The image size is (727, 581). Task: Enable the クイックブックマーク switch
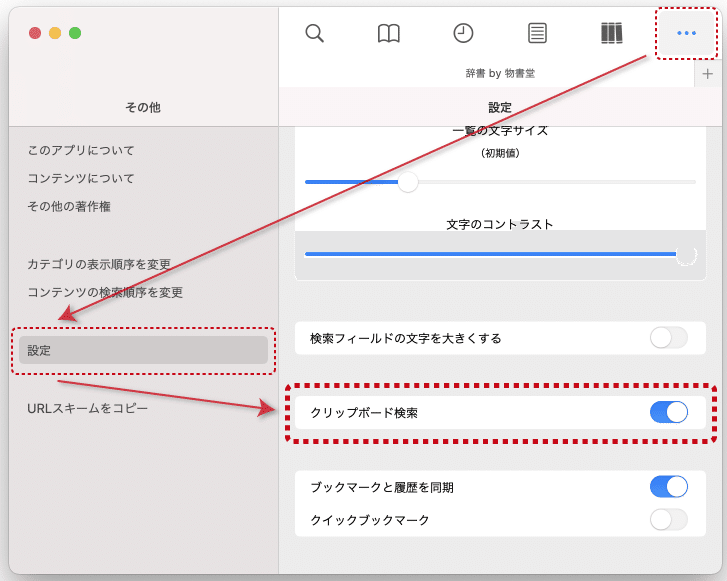[x=669, y=519]
